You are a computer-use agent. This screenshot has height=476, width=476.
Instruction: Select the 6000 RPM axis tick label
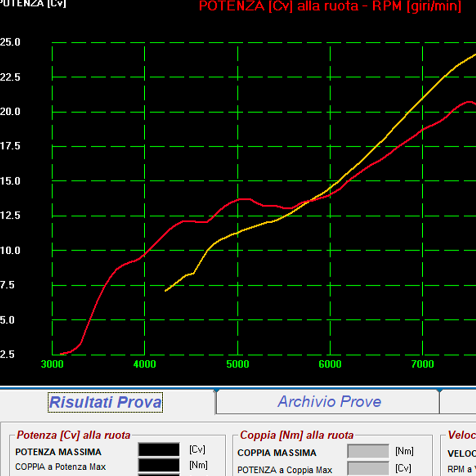click(x=330, y=364)
